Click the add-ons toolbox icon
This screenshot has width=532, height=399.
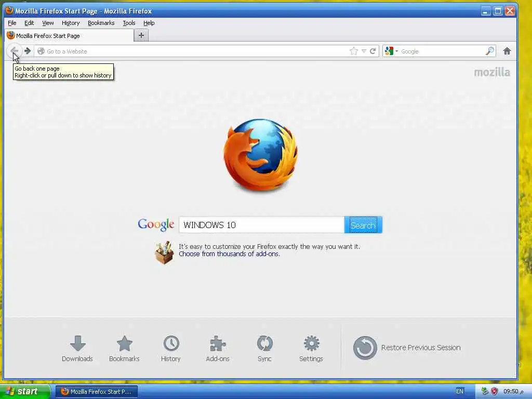(x=164, y=252)
